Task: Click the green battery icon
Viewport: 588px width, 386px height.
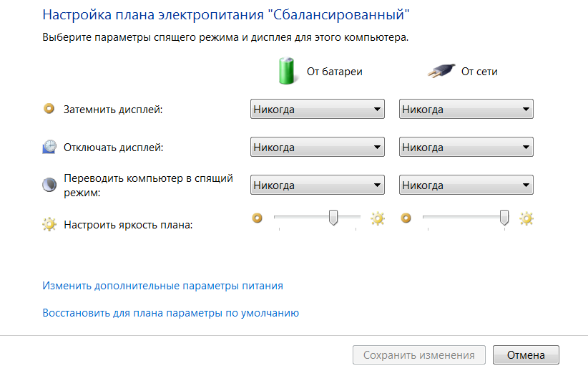Action: (x=287, y=71)
